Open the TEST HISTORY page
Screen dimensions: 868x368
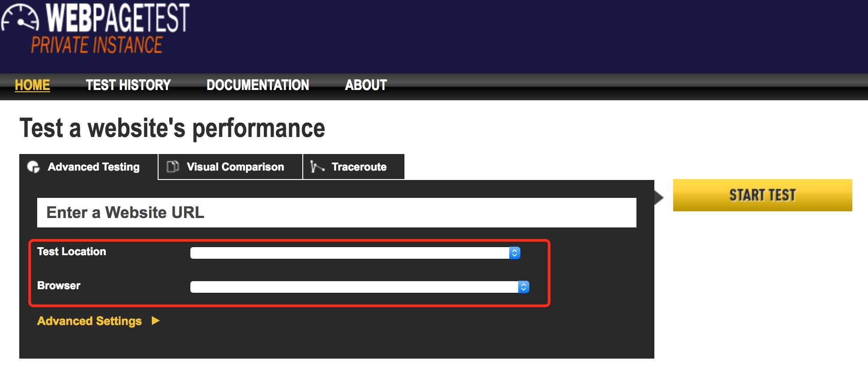click(x=128, y=85)
